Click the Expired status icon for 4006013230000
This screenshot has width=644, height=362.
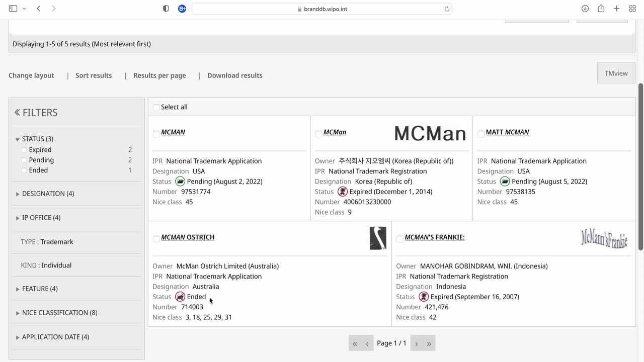pyautogui.click(x=343, y=192)
